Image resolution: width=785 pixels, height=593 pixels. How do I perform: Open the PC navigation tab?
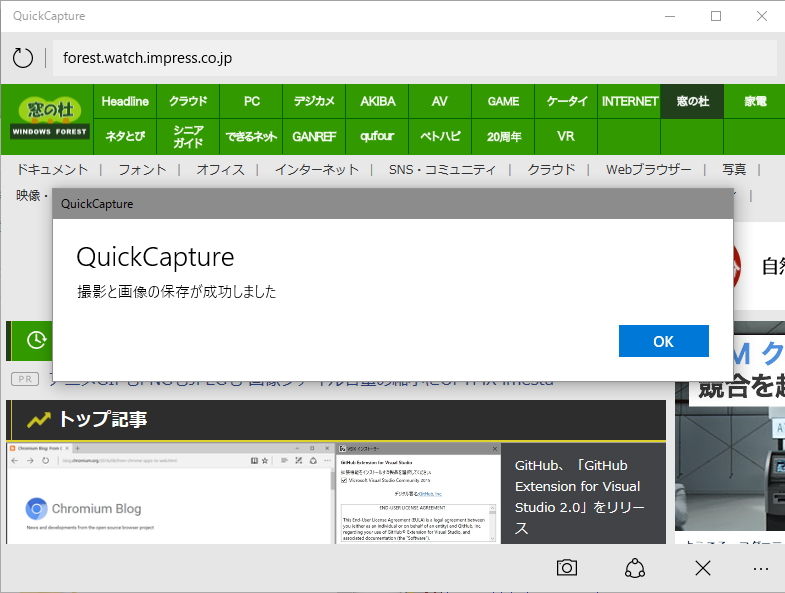click(251, 101)
